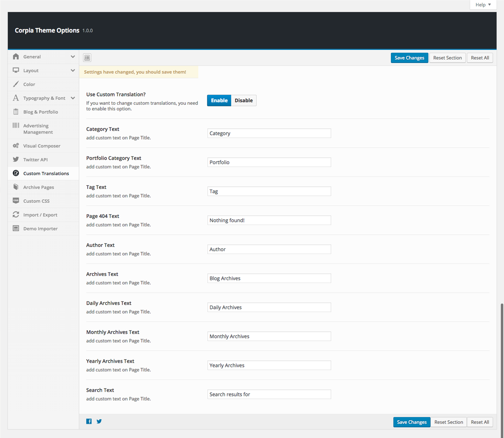The height and width of the screenshot is (438, 504).
Task: Open the Twitter icon link in footer
Action: point(99,421)
